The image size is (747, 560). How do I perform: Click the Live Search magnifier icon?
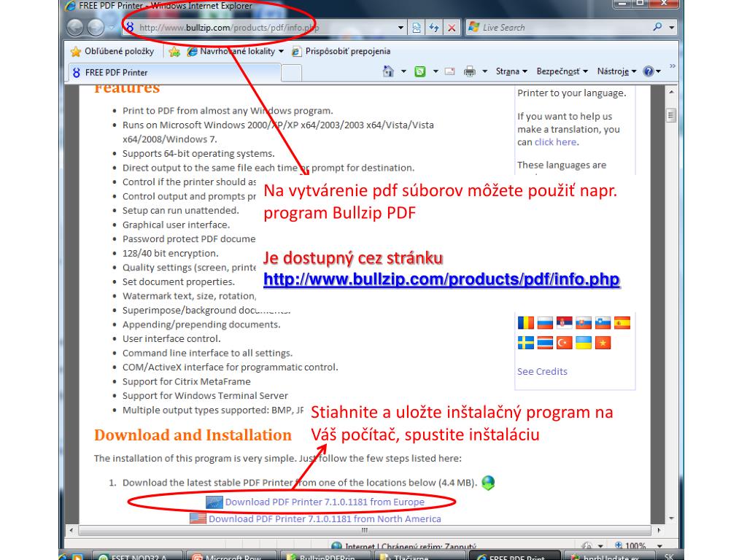[657, 27]
